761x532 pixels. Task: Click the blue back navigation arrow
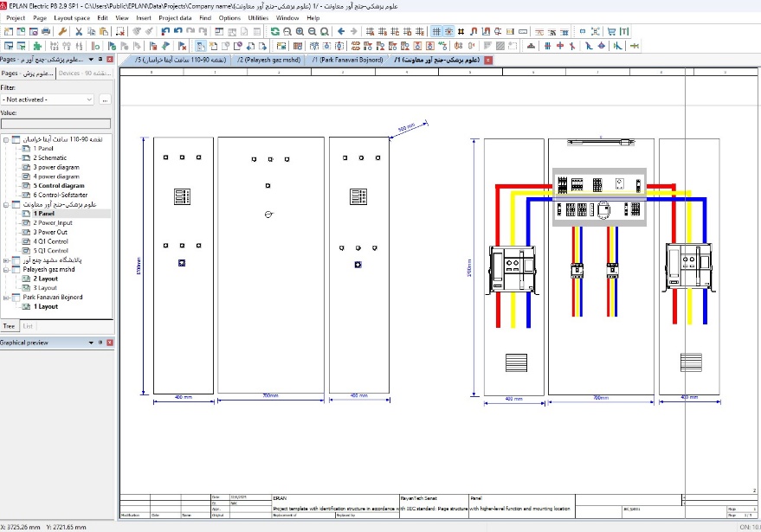click(x=341, y=31)
